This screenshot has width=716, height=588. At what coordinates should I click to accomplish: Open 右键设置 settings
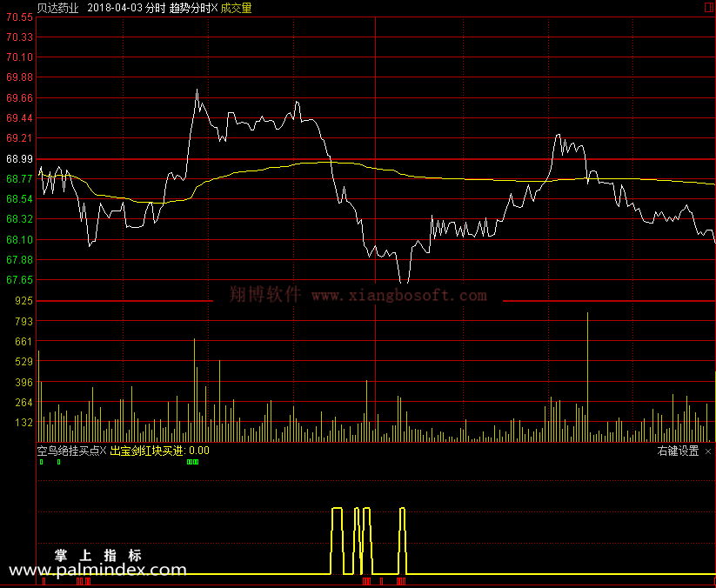[678, 451]
